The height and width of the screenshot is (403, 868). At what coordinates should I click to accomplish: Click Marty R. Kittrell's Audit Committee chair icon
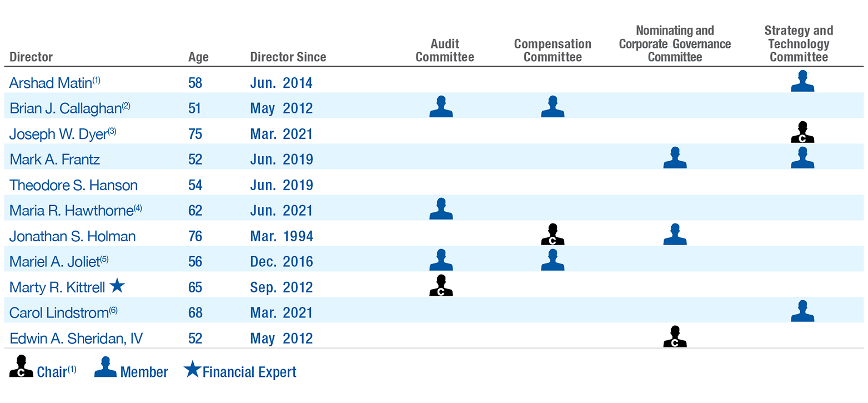click(x=441, y=286)
